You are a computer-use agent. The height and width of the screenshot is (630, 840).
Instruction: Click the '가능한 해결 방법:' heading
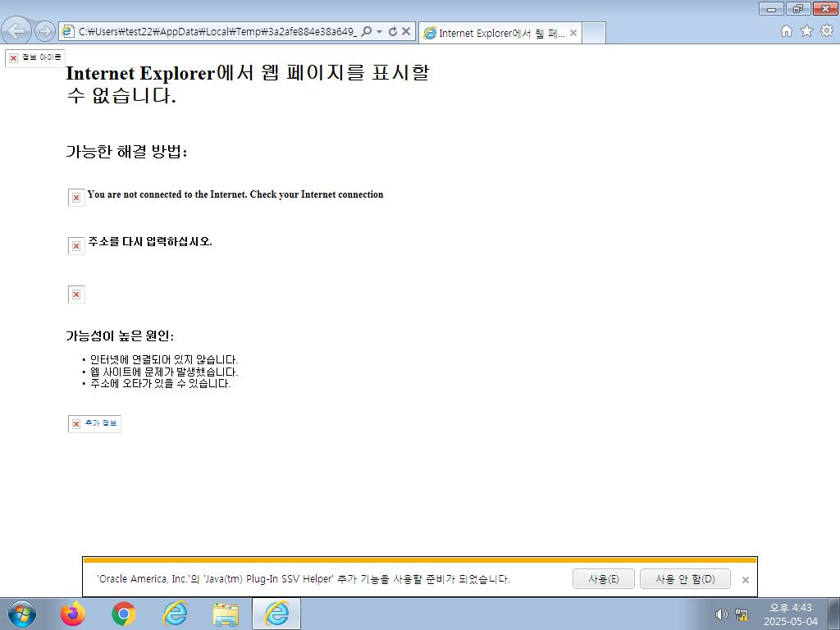(x=126, y=152)
